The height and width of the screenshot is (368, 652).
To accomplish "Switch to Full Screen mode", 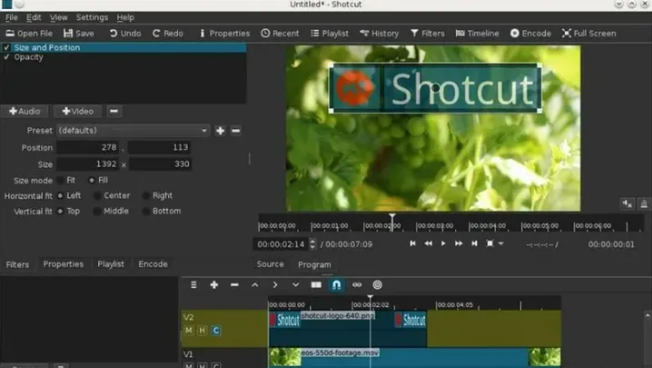I will (589, 33).
